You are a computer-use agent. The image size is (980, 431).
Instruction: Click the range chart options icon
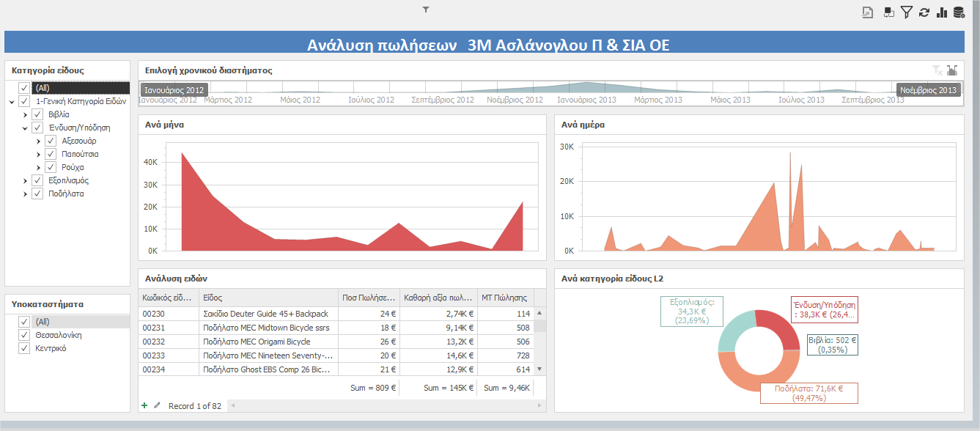click(x=952, y=70)
